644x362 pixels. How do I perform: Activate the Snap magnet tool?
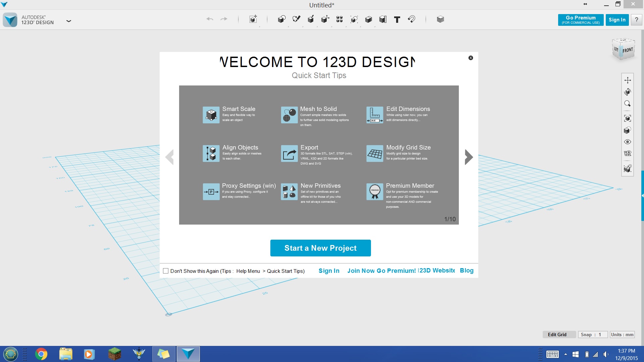coord(412,19)
